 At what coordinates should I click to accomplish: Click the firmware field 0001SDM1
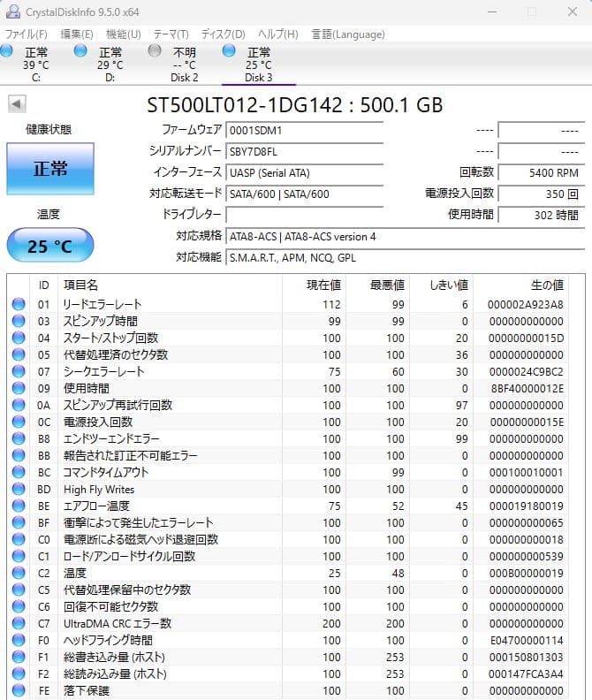pos(305,130)
